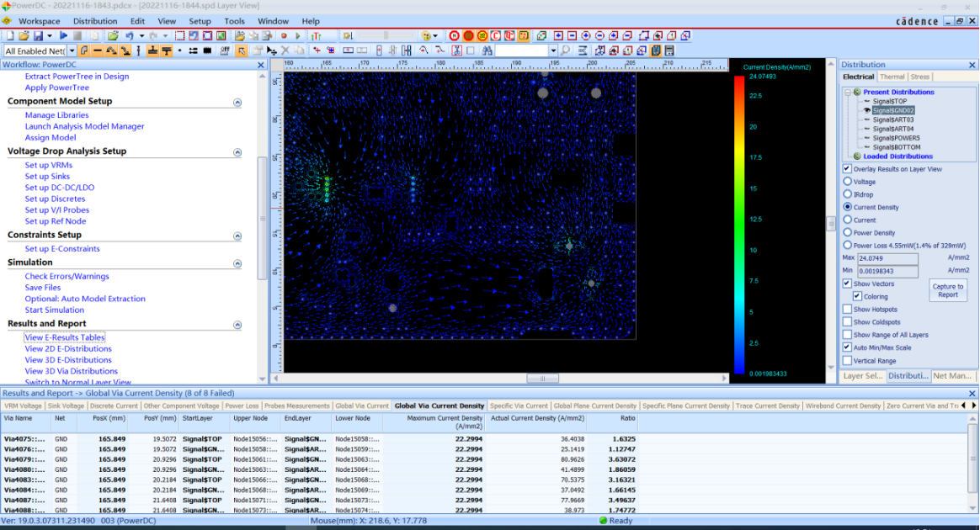Open the Tools menu

(234, 20)
